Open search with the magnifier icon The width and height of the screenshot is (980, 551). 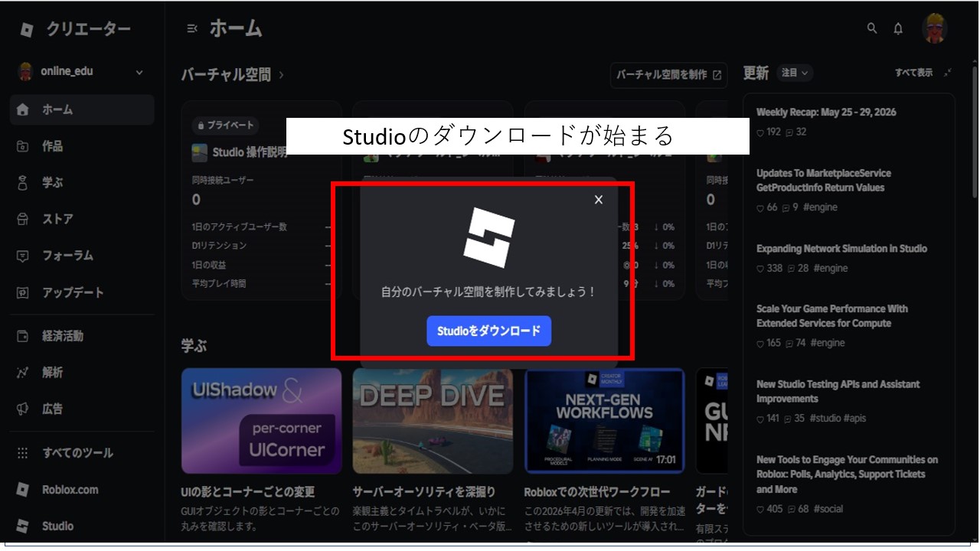[872, 28]
